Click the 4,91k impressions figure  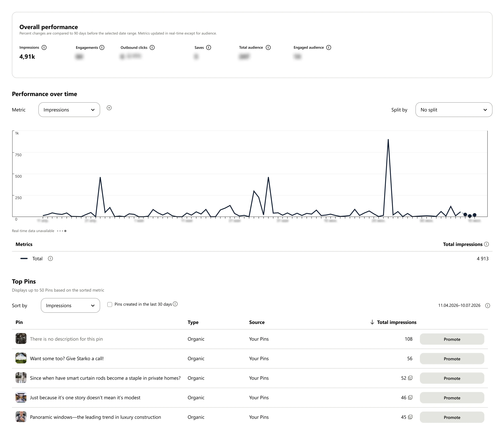(x=27, y=56)
